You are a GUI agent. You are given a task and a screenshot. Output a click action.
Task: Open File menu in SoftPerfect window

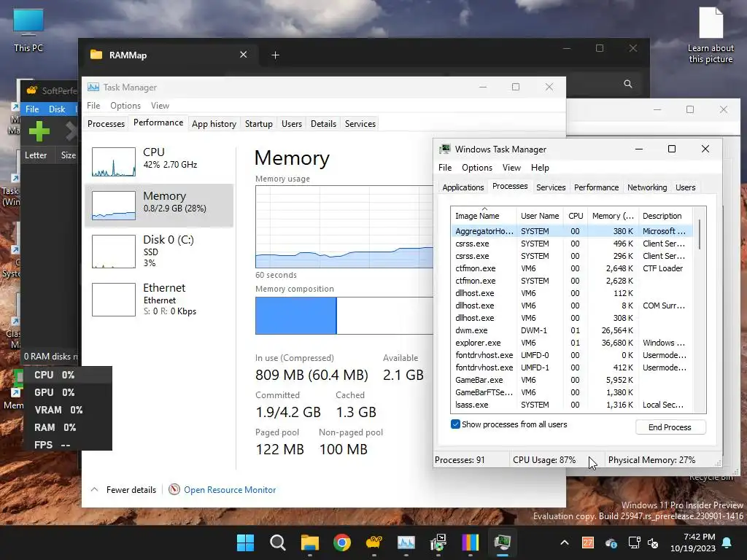32,109
